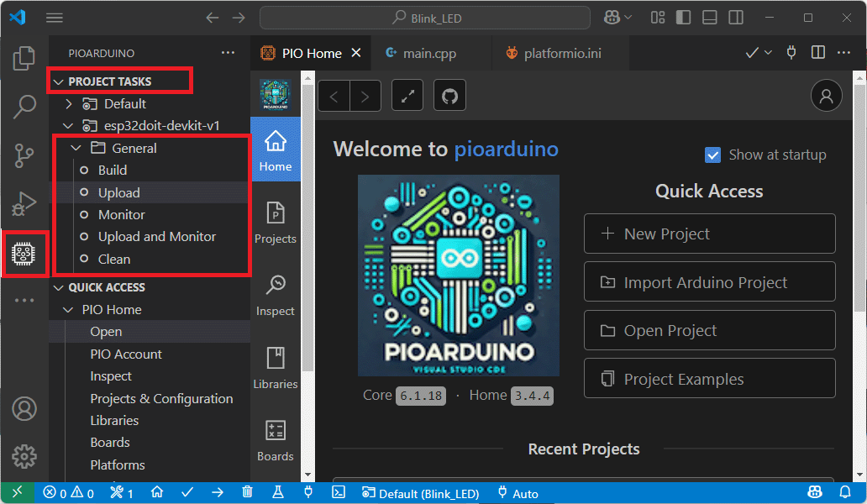The height and width of the screenshot is (504, 867).
Task: Toggle the secondary side bar visibility
Action: pos(736,18)
